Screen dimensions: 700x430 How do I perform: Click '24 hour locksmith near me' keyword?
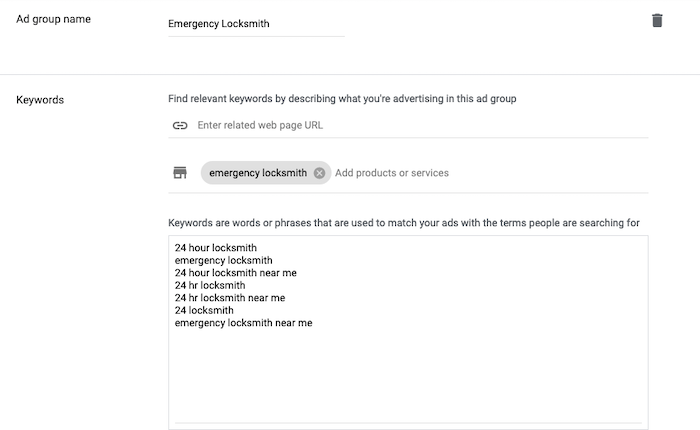(x=235, y=273)
